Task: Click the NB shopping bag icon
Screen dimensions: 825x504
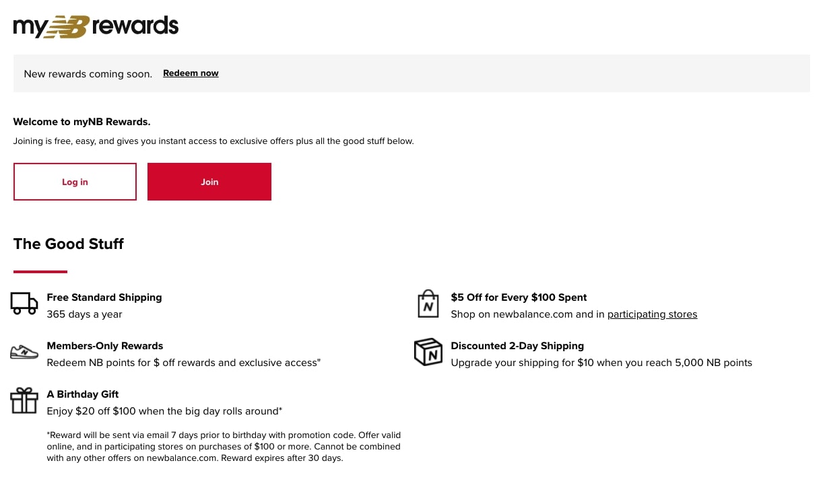Action: (428, 304)
